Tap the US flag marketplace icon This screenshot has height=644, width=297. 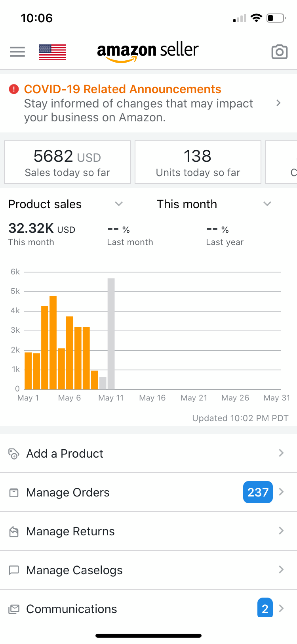tap(52, 52)
